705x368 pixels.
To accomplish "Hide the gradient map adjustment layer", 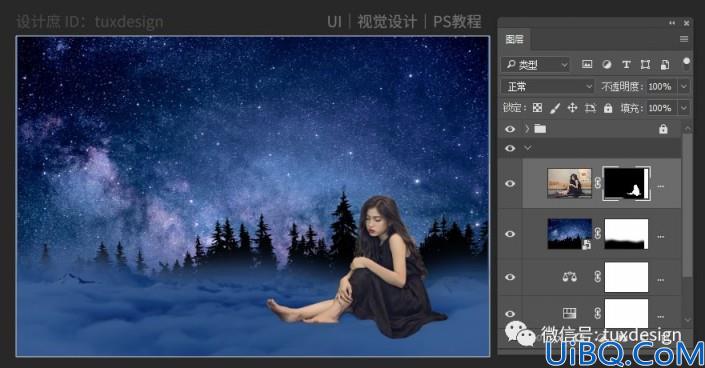I will click(x=510, y=314).
